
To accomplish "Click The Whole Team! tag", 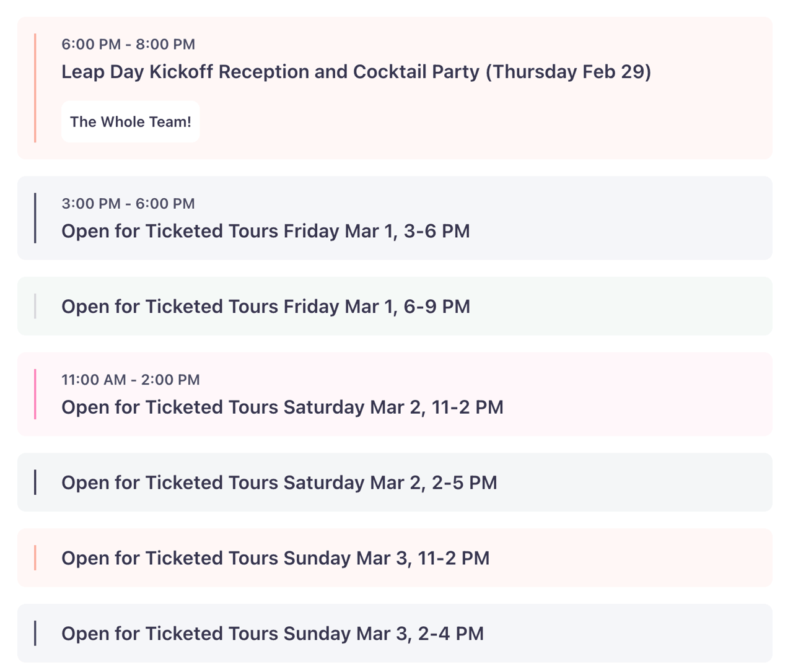I will coord(131,122).
